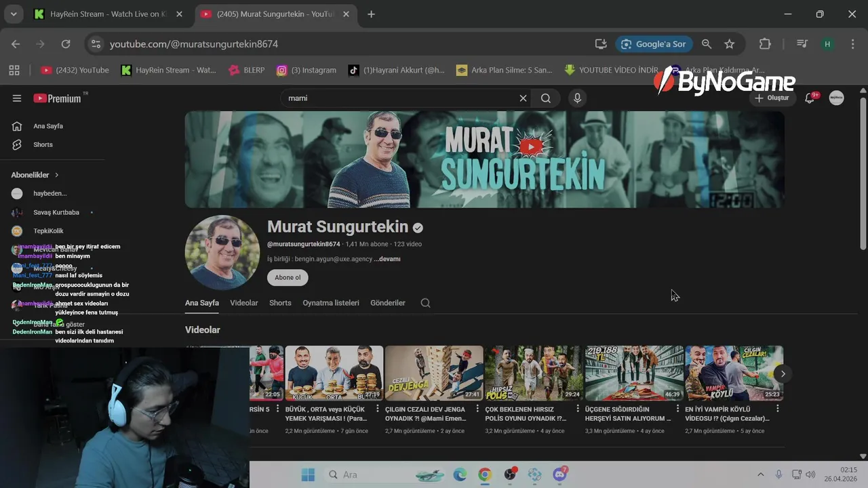Screen dimensions: 868x488
Task: Expand channel description with ...devamı
Action: click(387, 259)
